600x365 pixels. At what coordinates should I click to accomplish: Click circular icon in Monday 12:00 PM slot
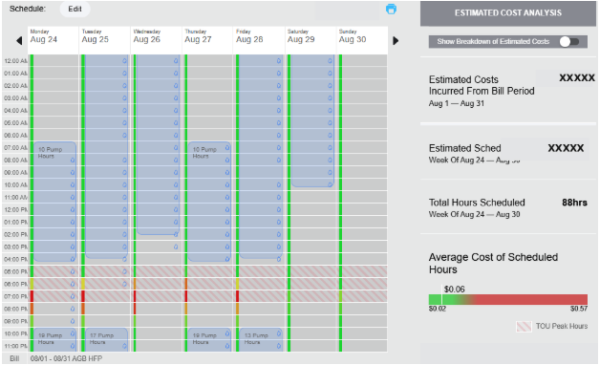coord(73,210)
